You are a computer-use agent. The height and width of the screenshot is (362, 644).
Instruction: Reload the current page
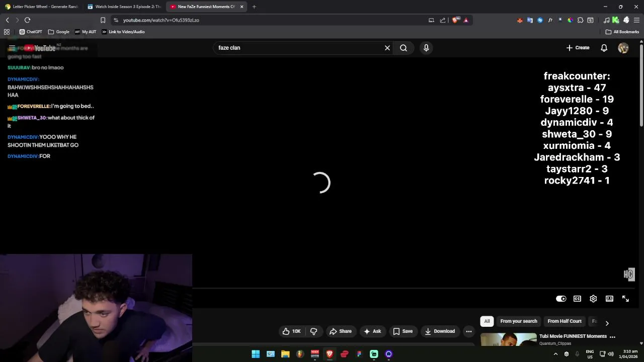tap(27, 20)
